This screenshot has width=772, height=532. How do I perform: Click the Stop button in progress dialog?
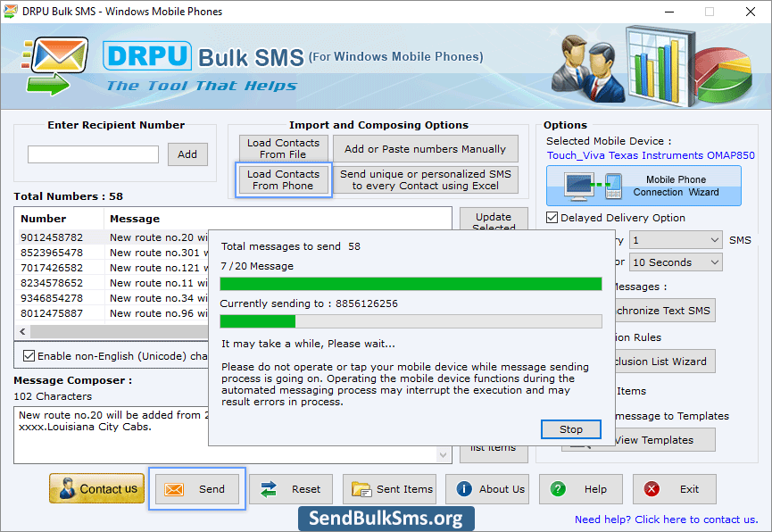click(570, 429)
